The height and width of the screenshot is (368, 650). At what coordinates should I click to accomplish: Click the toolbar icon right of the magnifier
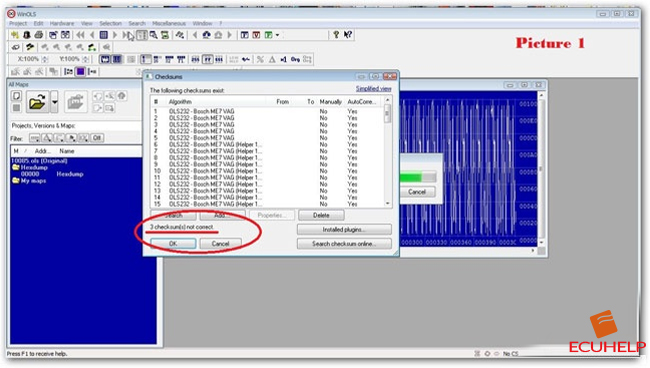coord(165,35)
